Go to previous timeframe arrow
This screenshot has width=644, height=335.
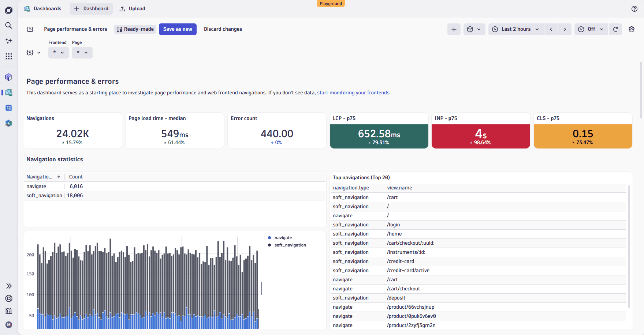(551, 29)
